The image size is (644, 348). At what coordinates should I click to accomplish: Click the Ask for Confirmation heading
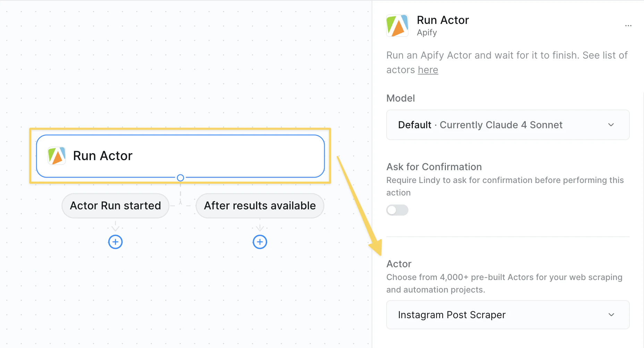[434, 167]
